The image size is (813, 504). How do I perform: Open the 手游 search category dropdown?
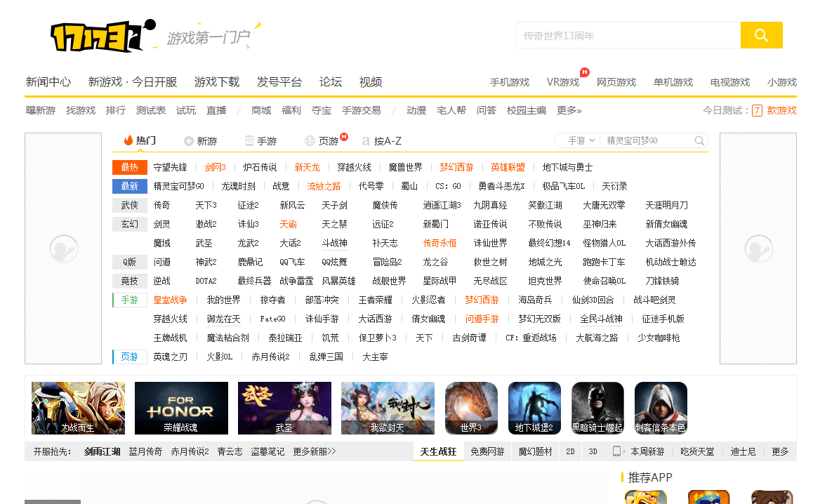tap(581, 140)
